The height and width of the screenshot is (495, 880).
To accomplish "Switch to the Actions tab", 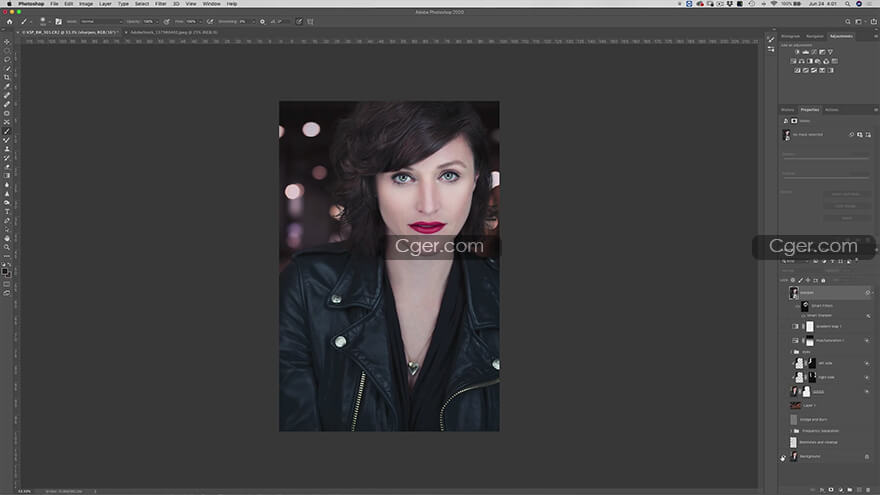I will click(x=832, y=110).
